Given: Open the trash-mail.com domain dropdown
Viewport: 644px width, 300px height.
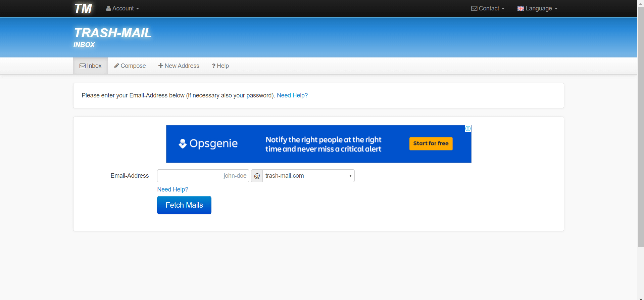Looking at the screenshot, I should click(x=308, y=176).
